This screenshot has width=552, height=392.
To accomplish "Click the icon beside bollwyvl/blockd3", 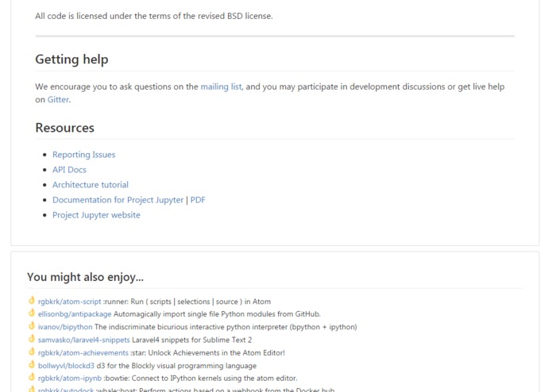I will (x=32, y=365).
